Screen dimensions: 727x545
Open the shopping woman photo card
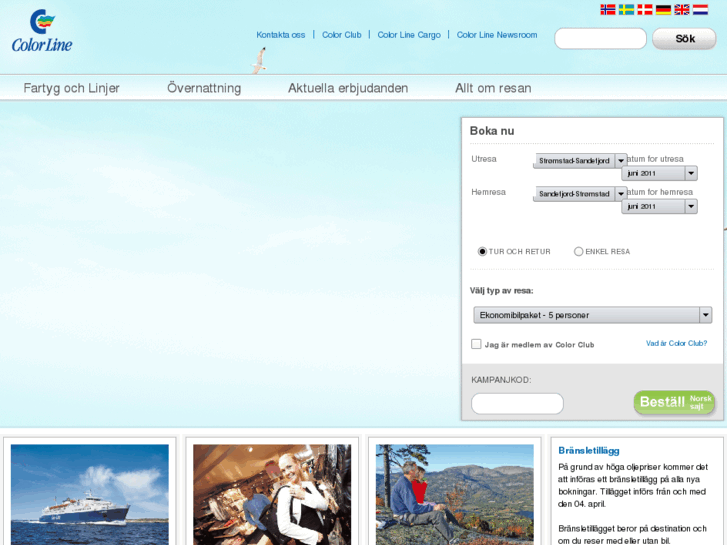272,494
